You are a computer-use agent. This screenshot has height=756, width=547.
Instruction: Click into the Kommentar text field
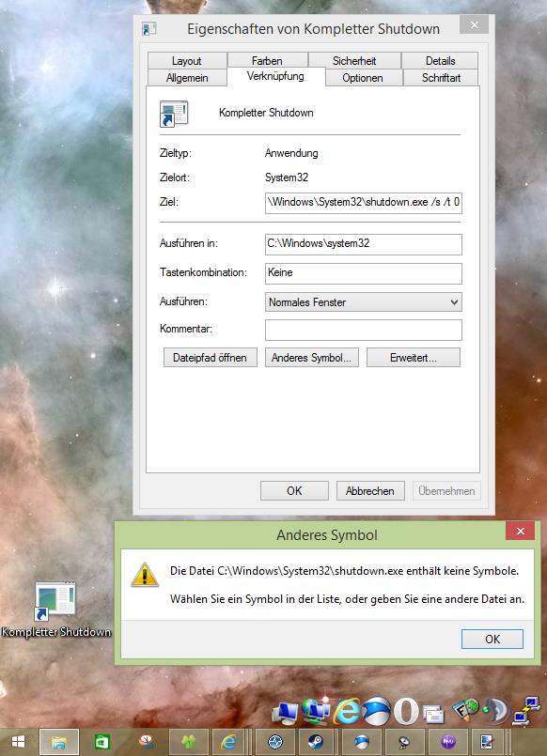click(x=363, y=330)
